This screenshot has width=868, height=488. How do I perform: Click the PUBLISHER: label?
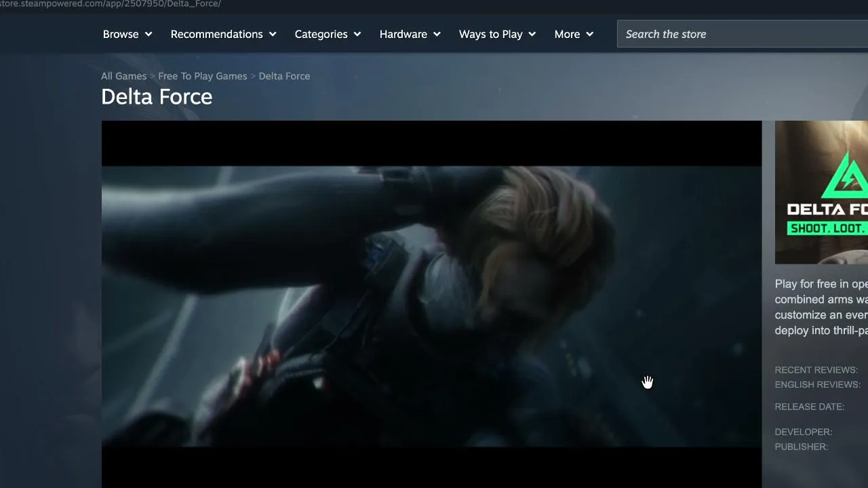tap(802, 447)
